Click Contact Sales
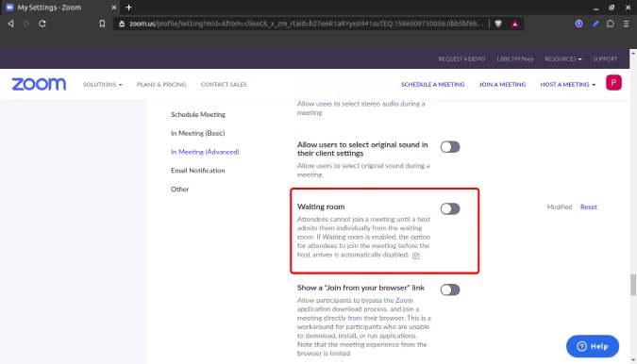This screenshot has height=364, width=637. [224, 85]
